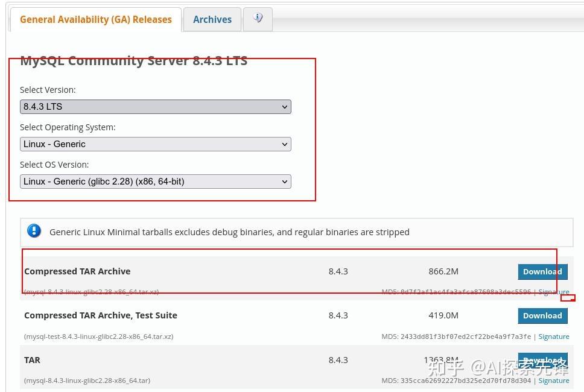The width and height of the screenshot is (584, 392).
Task: Click the Signature link for the Test Suite
Action: pos(553,336)
